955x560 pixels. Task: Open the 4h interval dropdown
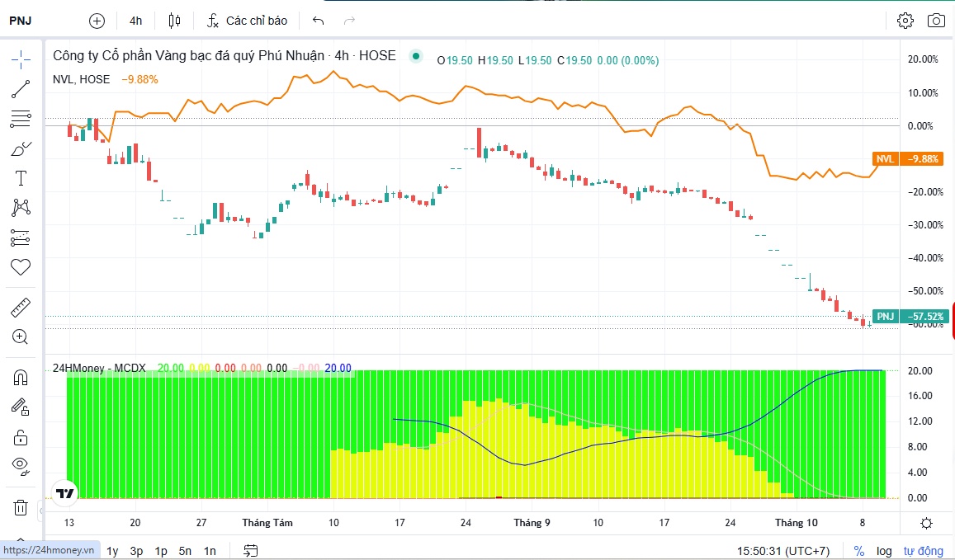[x=136, y=21]
